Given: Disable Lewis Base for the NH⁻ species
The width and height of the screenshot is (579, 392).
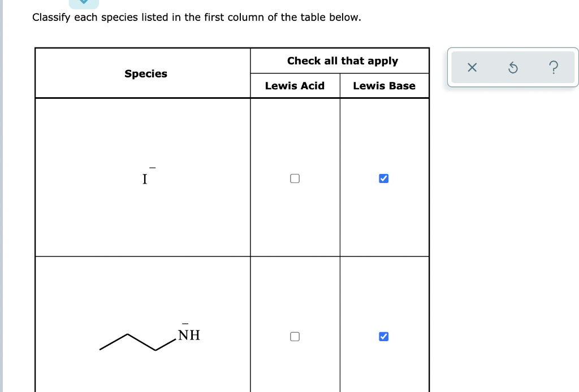Looking at the screenshot, I should 384,336.
